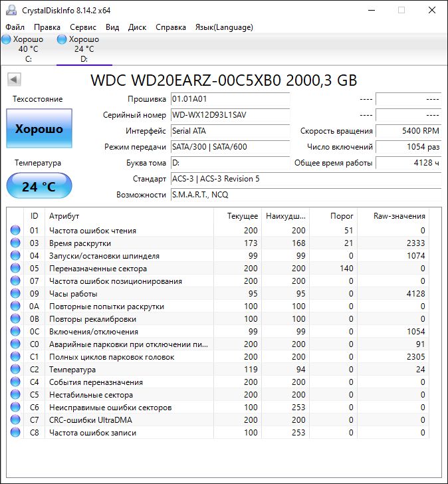
Task: Click status orb for attribute C2 temperature
Action: click(15, 370)
